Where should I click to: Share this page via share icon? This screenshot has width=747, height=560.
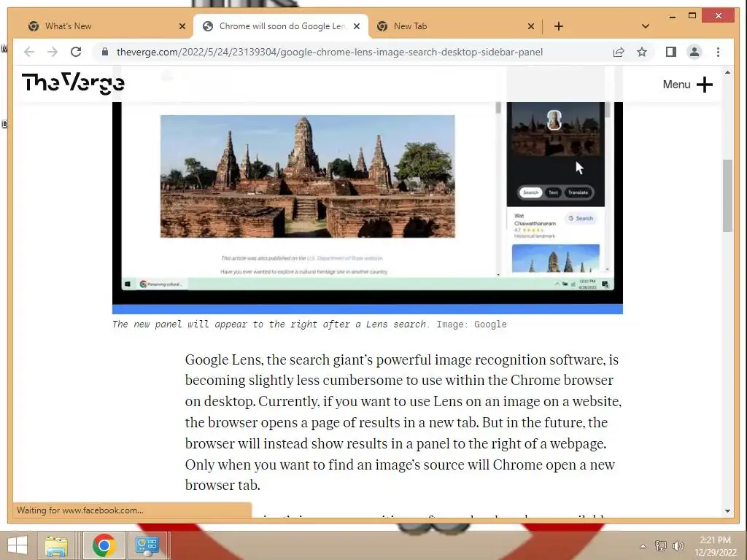(x=619, y=52)
